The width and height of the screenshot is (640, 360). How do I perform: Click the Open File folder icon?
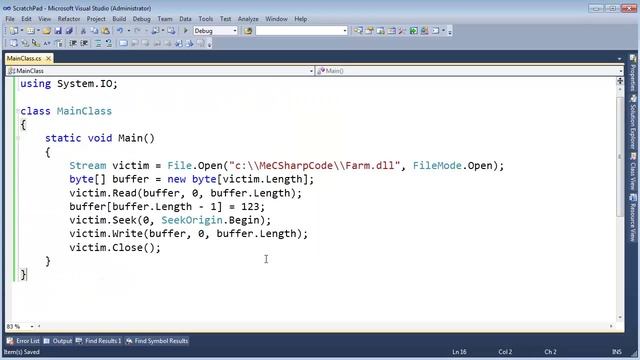(47, 31)
